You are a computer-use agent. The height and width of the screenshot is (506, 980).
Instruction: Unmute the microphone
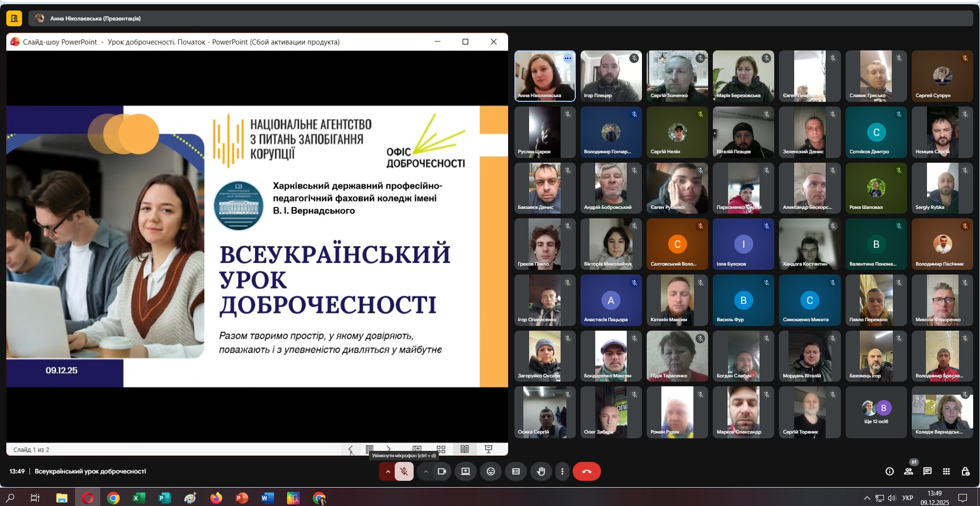coord(403,471)
